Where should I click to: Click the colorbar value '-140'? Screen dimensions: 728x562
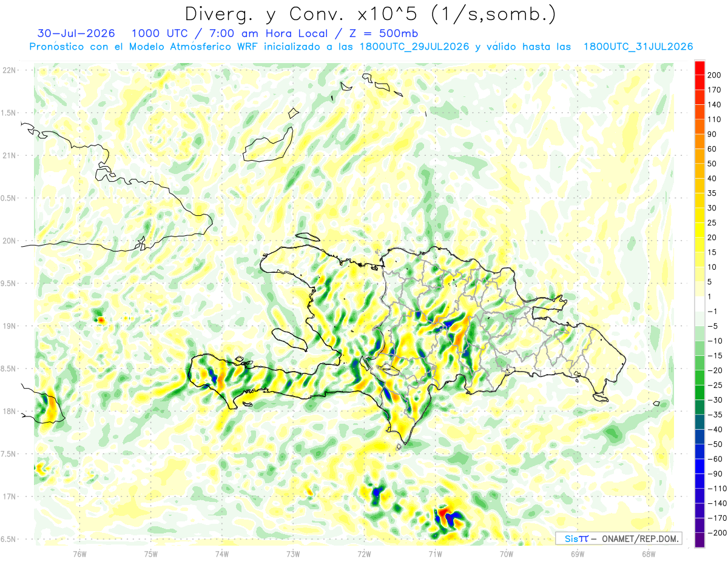(x=716, y=503)
